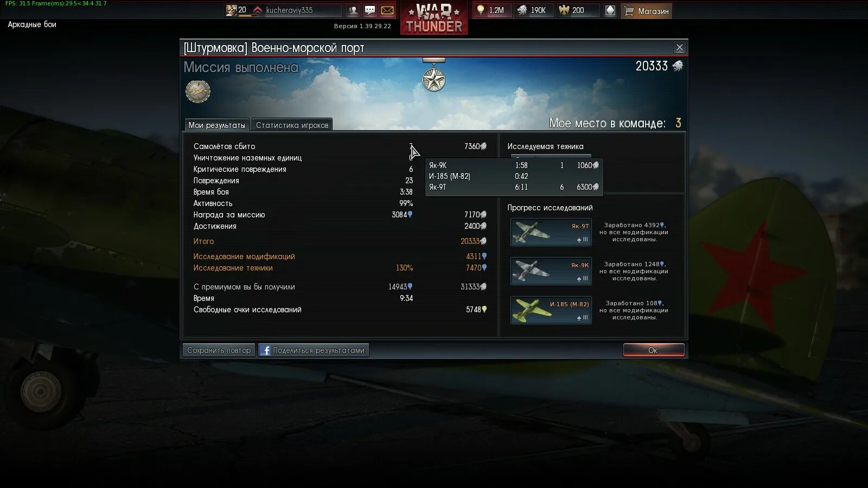Select the И-185 (М-82) aircraft thumbnail
The width and height of the screenshot is (868, 488).
(x=551, y=310)
